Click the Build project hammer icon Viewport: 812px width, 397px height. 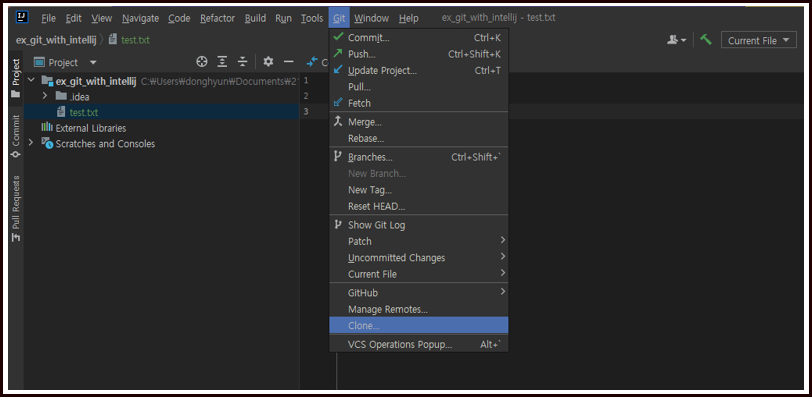click(x=705, y=39)
